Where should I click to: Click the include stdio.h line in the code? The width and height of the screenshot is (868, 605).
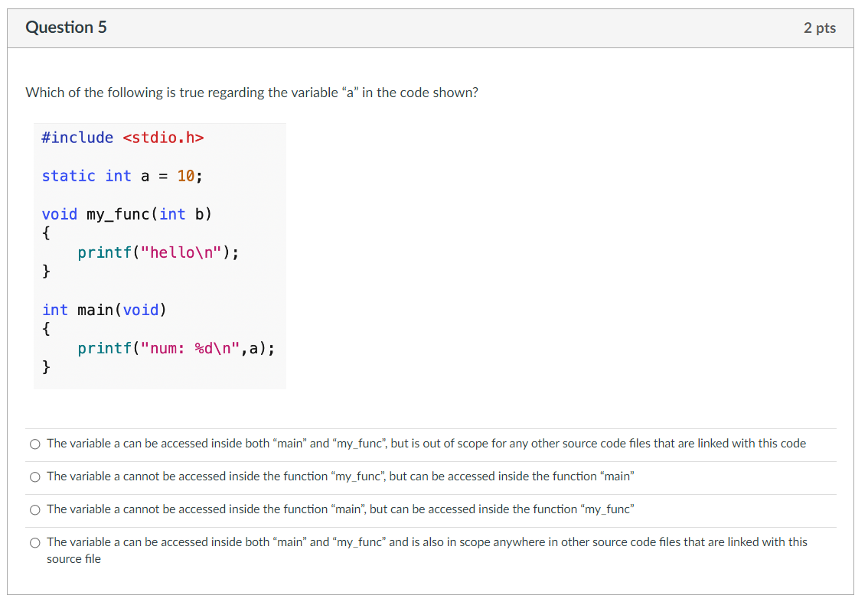coord(122,138)
